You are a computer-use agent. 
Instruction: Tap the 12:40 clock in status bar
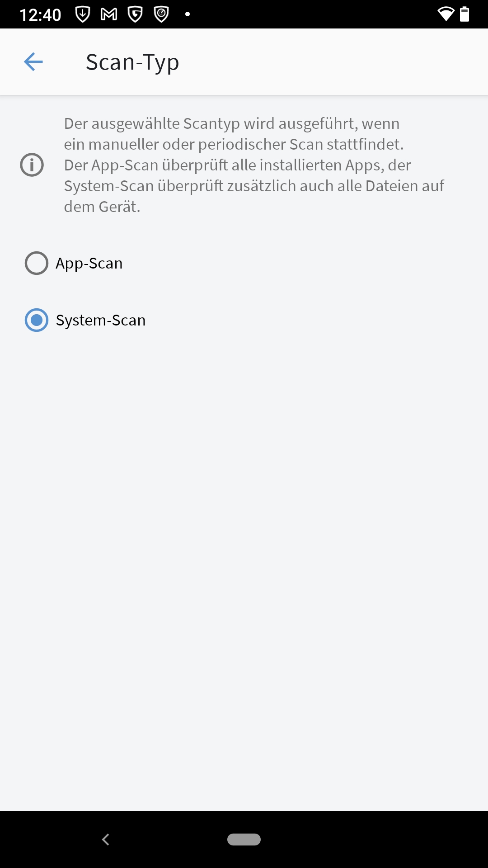40,15
